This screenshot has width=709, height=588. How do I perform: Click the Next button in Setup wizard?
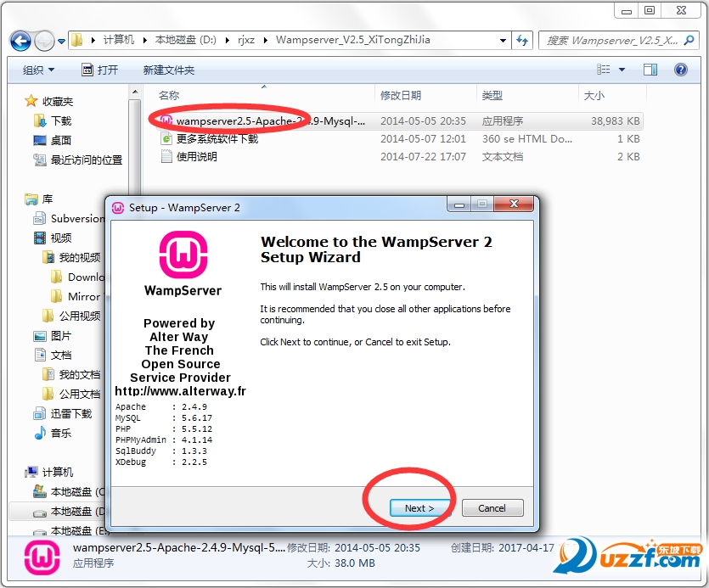(419, 508)
